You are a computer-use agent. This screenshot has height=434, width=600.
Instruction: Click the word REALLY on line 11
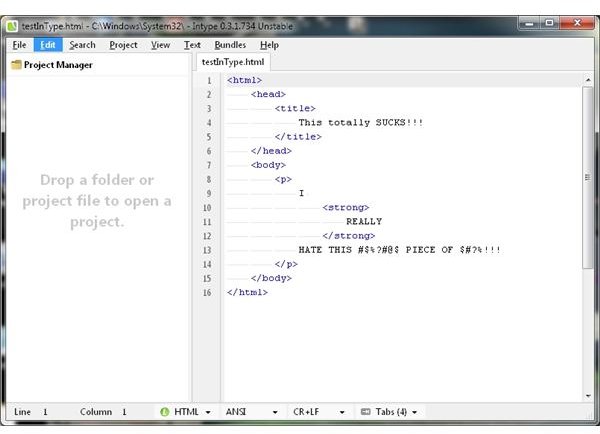click(364, 222)
